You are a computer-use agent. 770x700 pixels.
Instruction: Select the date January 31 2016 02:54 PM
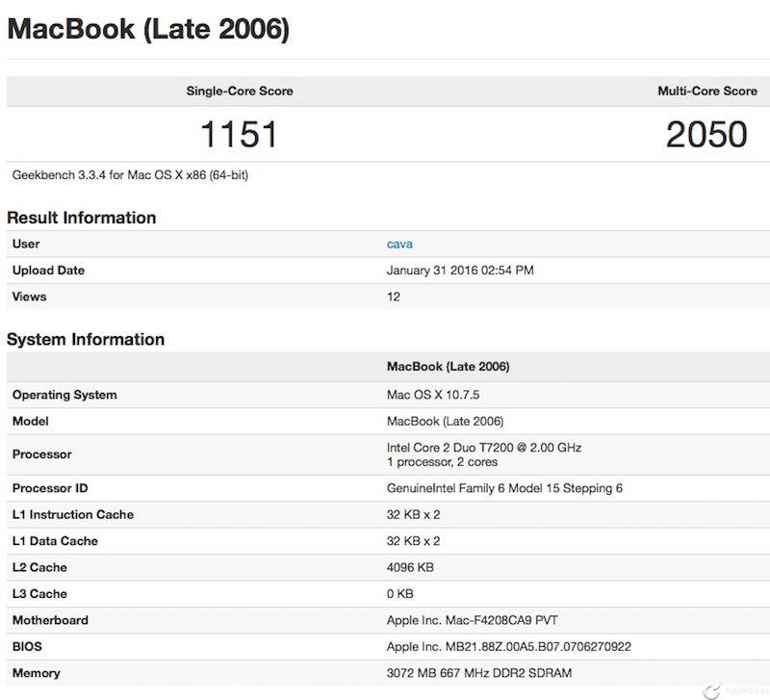[x=460, y=271]
